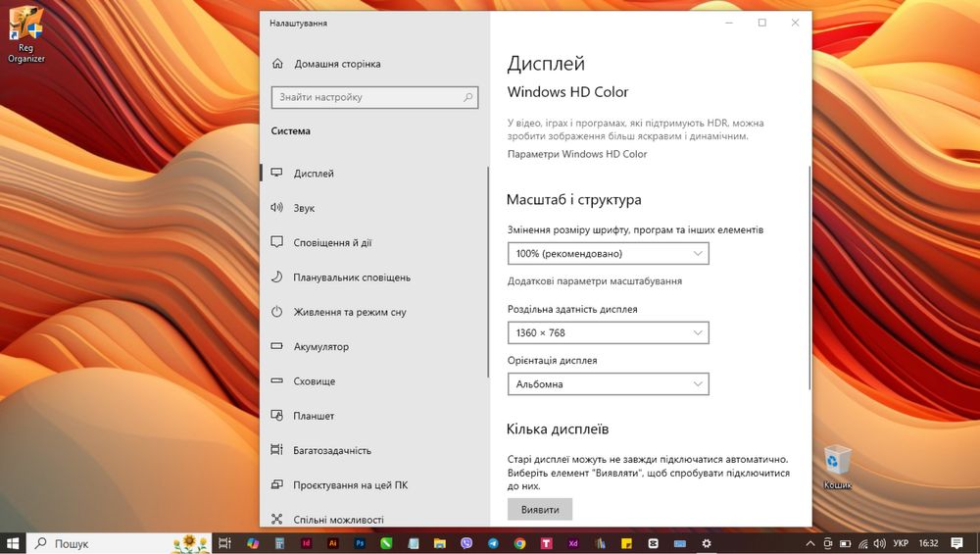The image size is (980, 554).
Task: Open the clock showing 16:32
Action: (x=929, y=543)
